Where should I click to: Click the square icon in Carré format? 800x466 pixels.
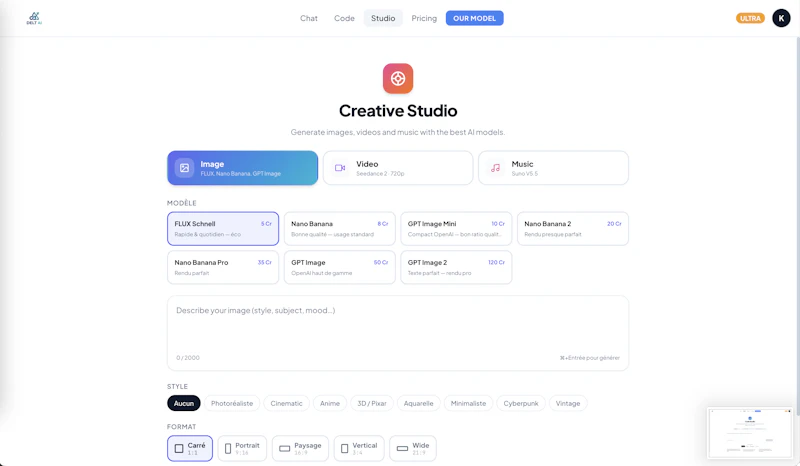tap(179, 449)
